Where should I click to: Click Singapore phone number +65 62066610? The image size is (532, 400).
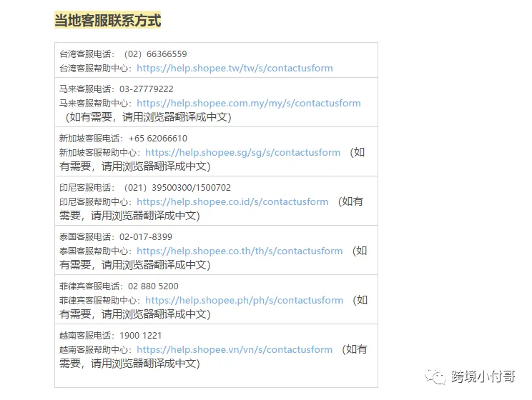click(158, 139)
